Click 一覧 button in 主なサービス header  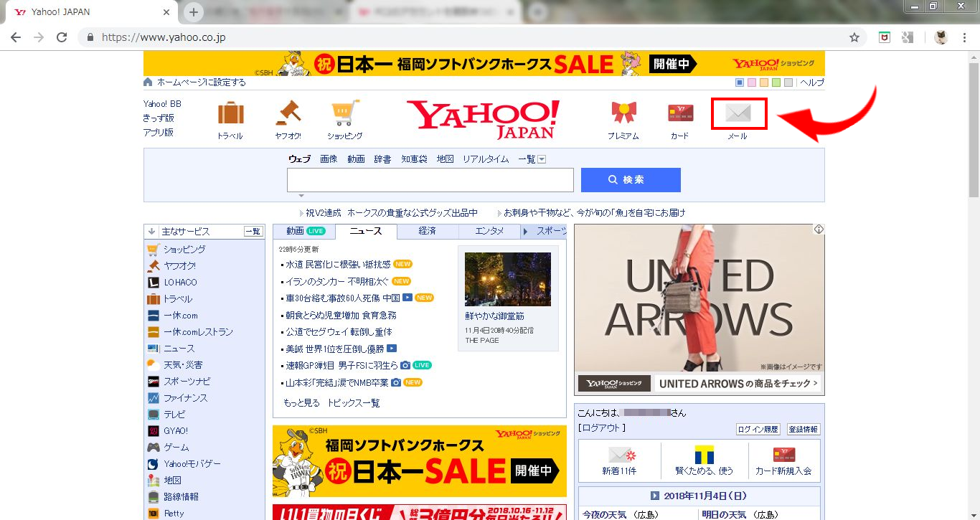(253, 232)
